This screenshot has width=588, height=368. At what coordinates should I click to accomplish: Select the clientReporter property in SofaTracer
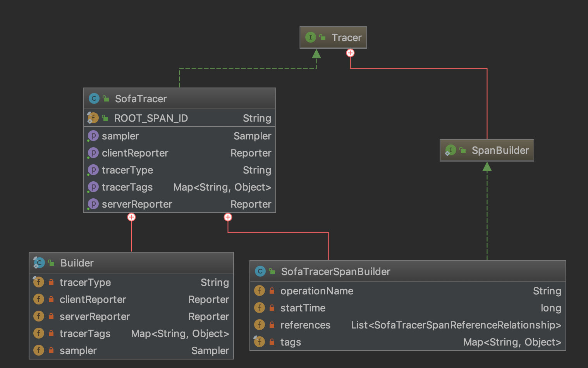coord(135,153)
